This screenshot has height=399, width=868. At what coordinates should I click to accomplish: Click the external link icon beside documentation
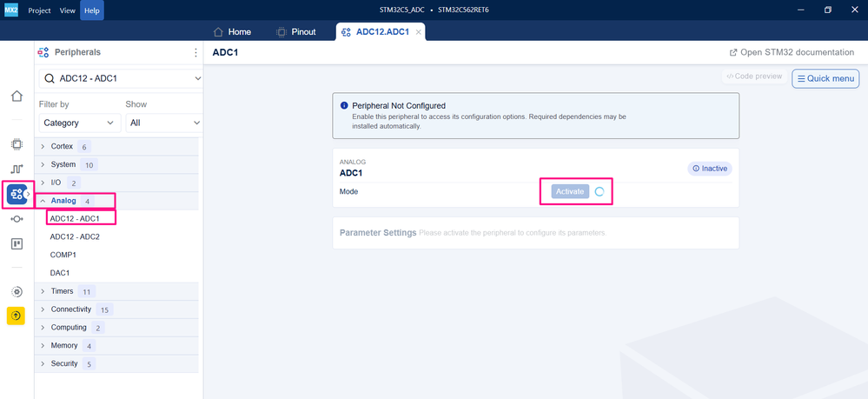click(x=733, y=53)
